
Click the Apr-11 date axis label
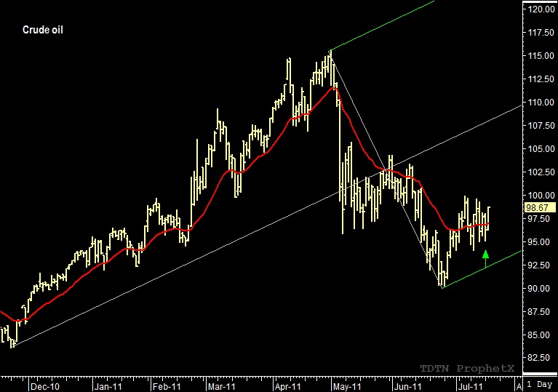pos(287,387)
